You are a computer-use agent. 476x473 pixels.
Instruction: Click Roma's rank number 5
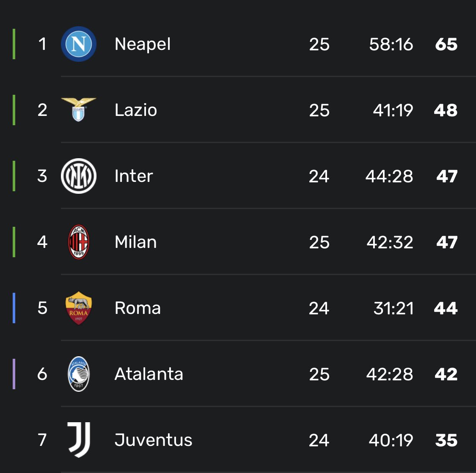coord(42,308)
